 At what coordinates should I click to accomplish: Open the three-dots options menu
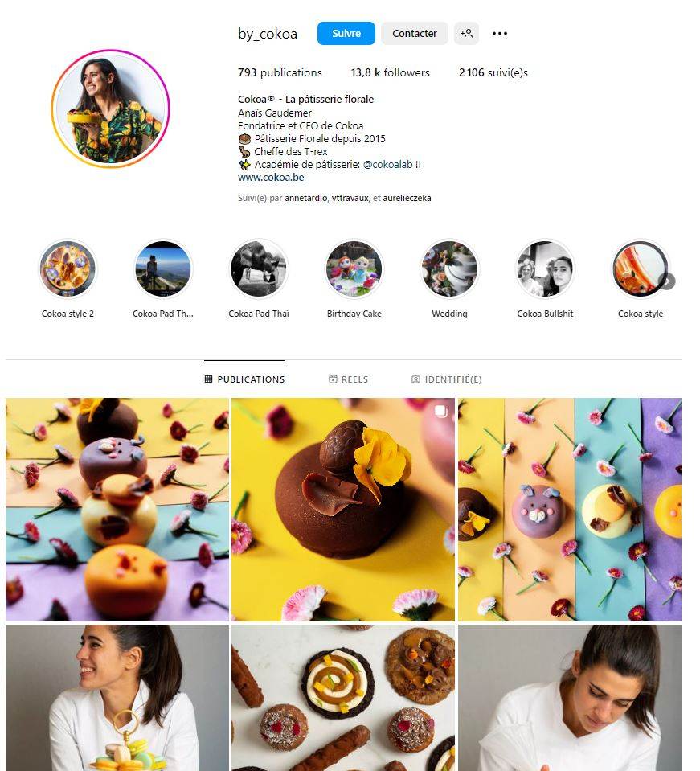[499, 34]
